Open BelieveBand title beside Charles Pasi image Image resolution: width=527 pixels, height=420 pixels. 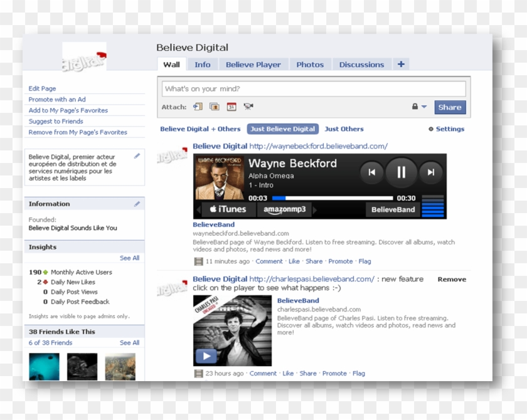point(298,300)
